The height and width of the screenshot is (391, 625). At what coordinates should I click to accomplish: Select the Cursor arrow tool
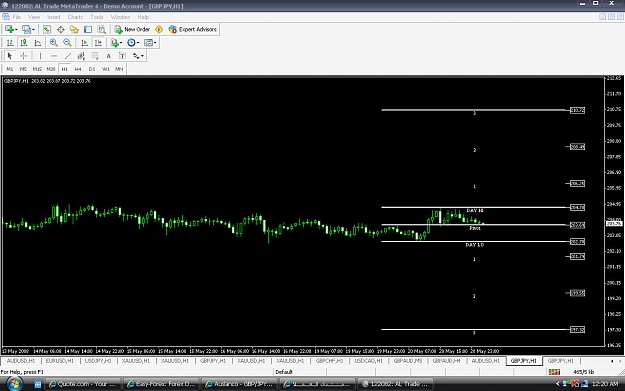click(10, 56)
